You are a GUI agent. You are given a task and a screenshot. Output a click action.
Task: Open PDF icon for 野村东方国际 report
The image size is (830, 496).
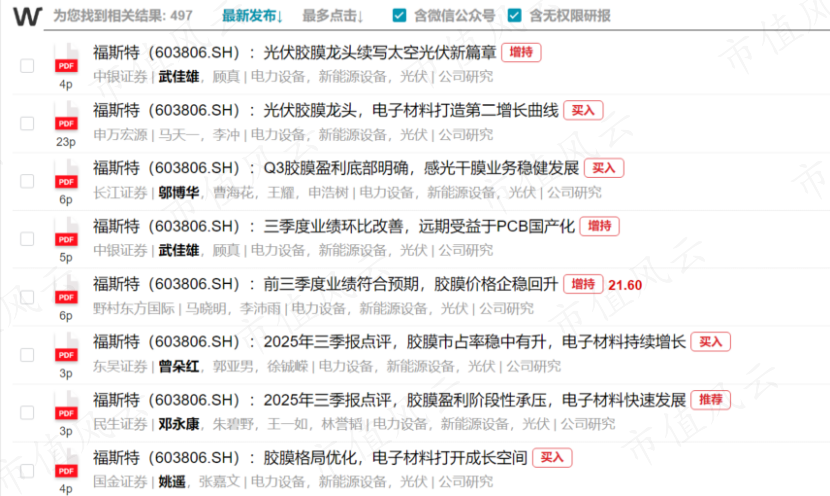coord(66,295)
